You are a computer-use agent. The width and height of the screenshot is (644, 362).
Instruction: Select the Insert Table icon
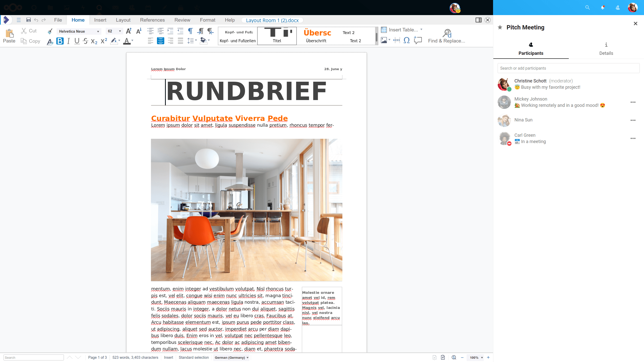(x=383, y=30)
